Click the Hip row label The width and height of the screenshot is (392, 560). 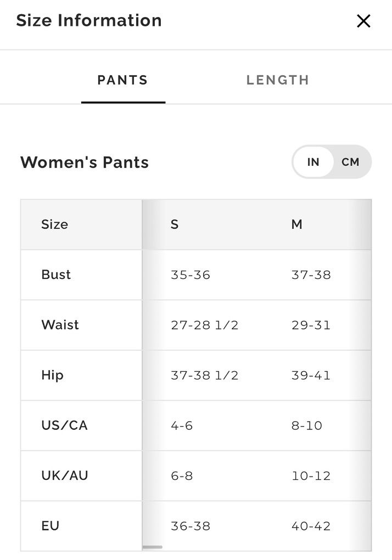[x=52, y=376]
